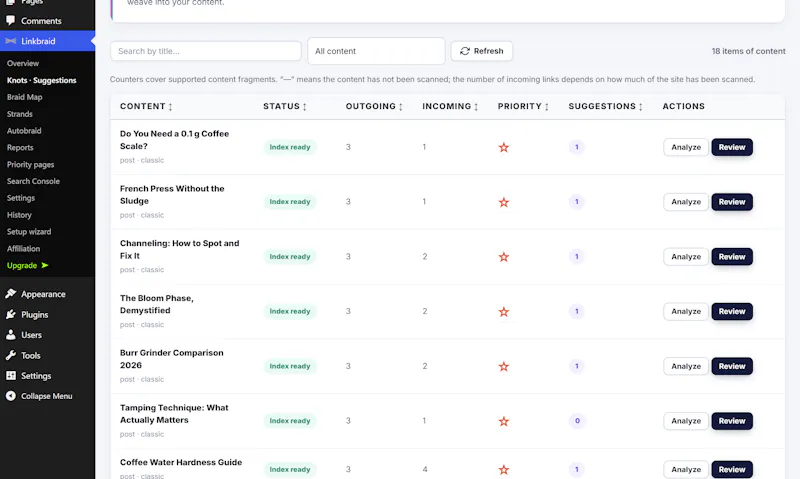800x479 pixels.
Task: Toggle priority star for The Bloom Phase post
Action: click(x=504, y=312)
